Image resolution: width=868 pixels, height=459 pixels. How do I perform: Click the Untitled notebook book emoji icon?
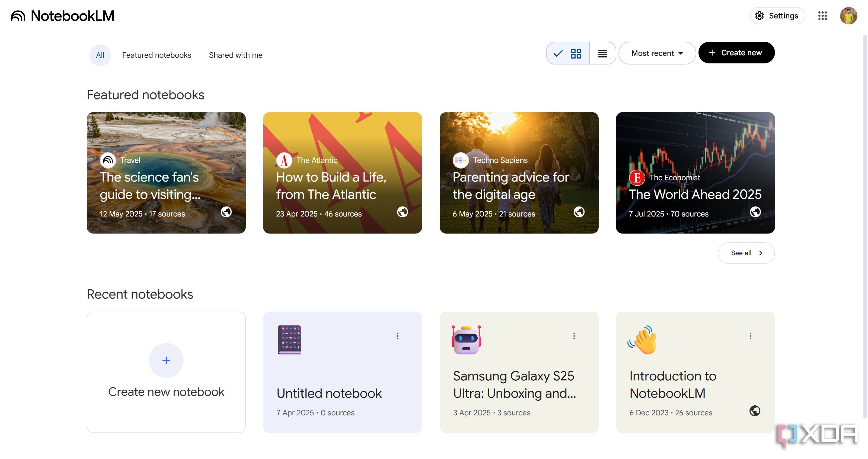pyautogui.click(x=289, y=340)
